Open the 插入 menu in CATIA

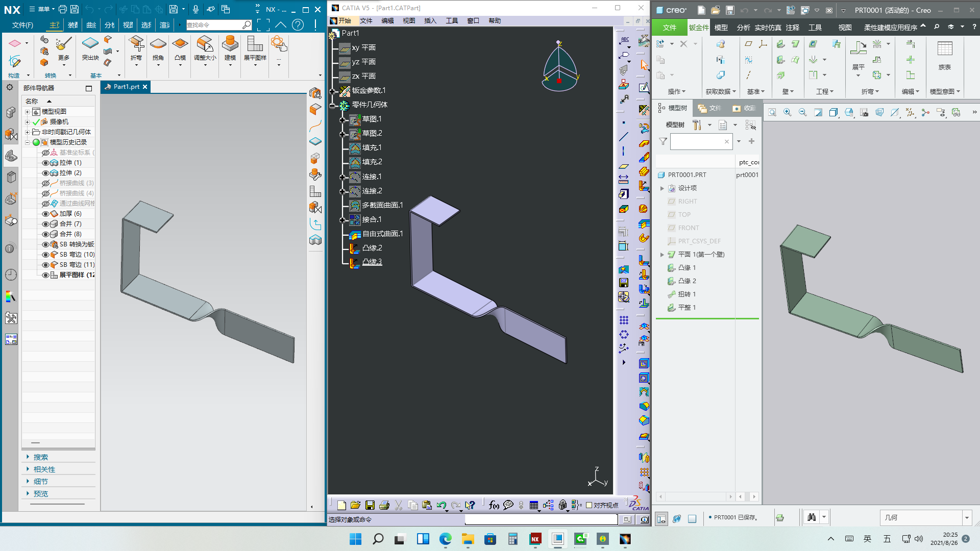point(430,21)
